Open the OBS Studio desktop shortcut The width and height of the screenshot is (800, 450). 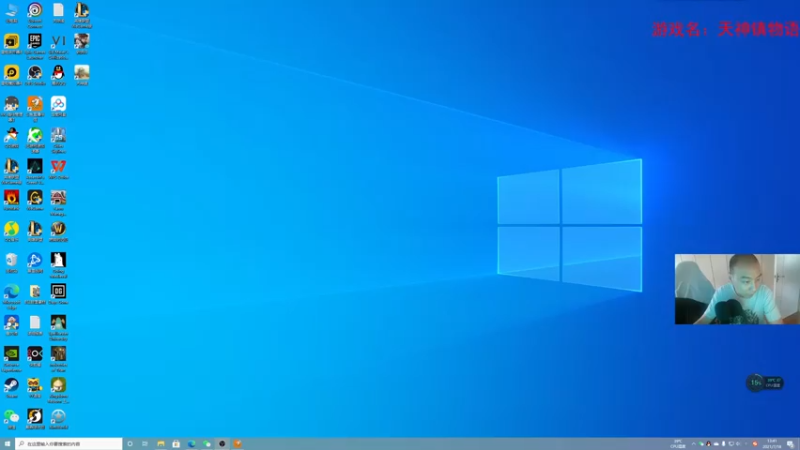point(35,75)
